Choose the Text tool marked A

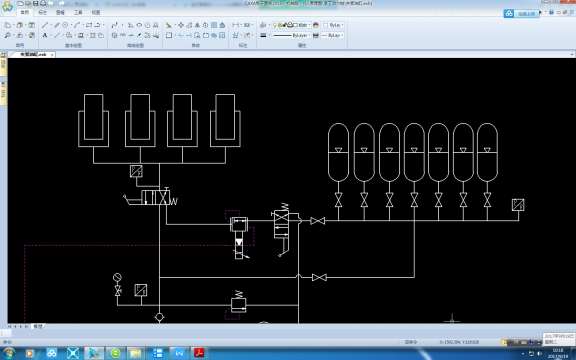(45, 35)
